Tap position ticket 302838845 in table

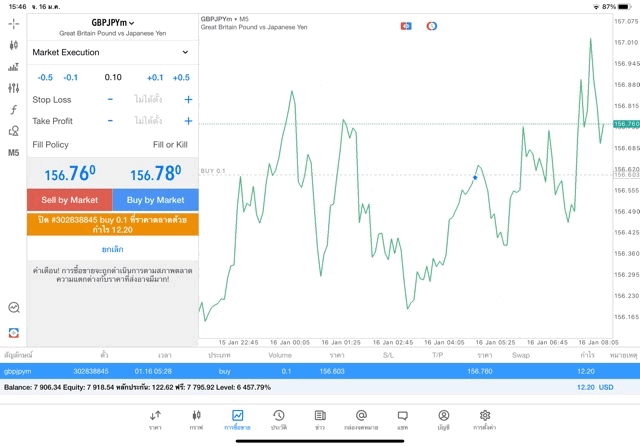[91, 371]
